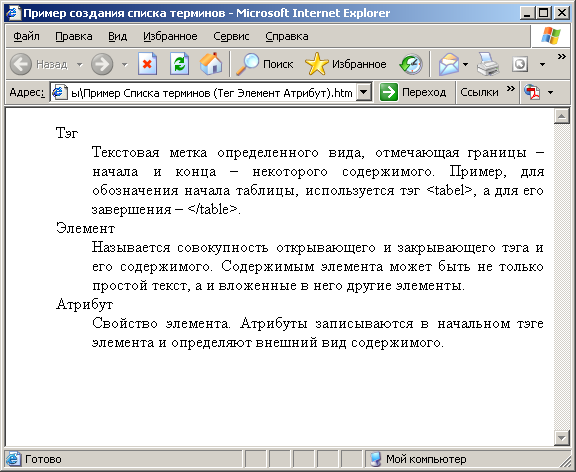Screen dimensions: 576x472
Task: Maximize the Internet Explorer window
Action: coord(544,13)
